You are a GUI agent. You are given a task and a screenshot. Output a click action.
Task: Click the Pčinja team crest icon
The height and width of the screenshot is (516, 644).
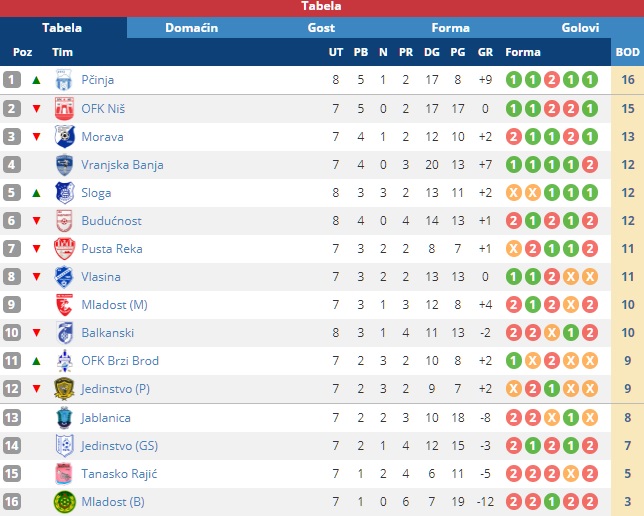point(64,80)
